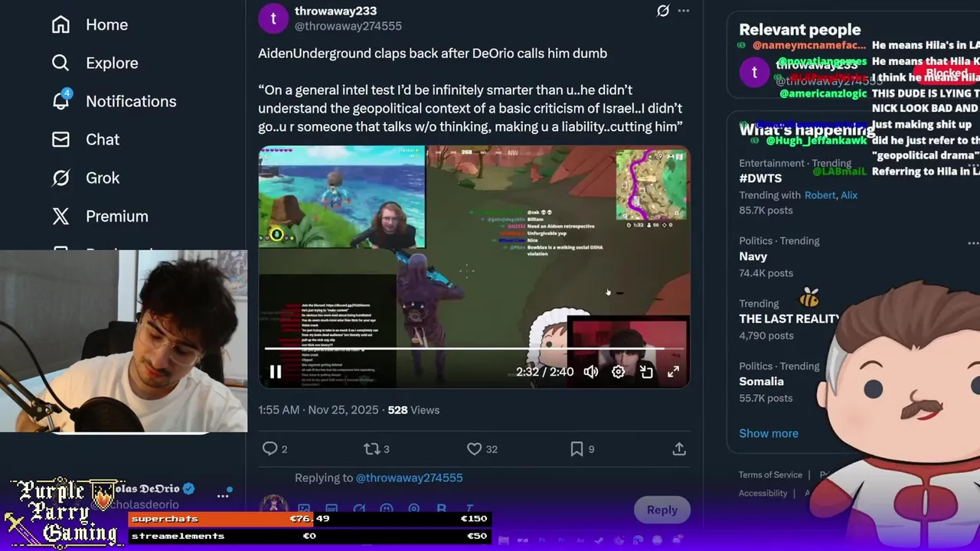Open the Explore search page
Viewport: 980px width, 551px height.
click(x=95, y=63)
